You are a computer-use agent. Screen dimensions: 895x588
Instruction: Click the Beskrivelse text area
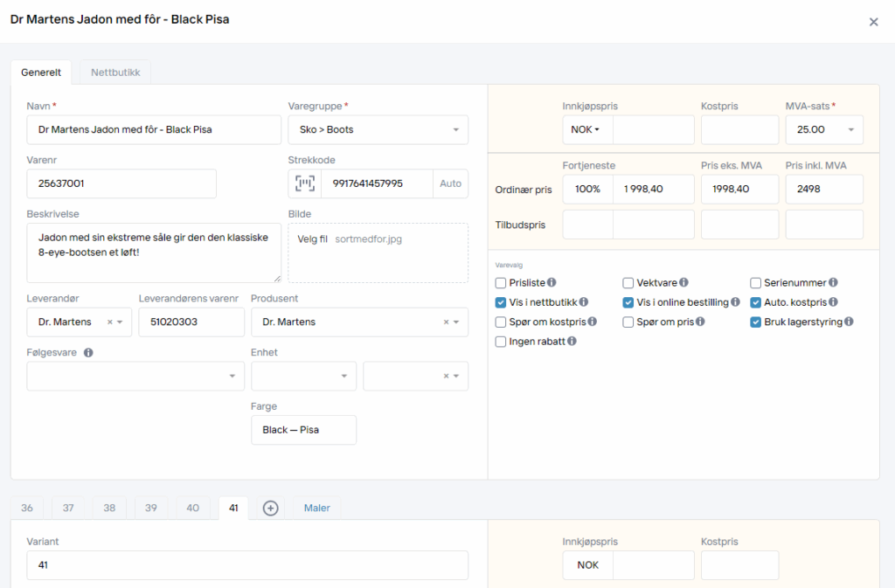(154, 252)
